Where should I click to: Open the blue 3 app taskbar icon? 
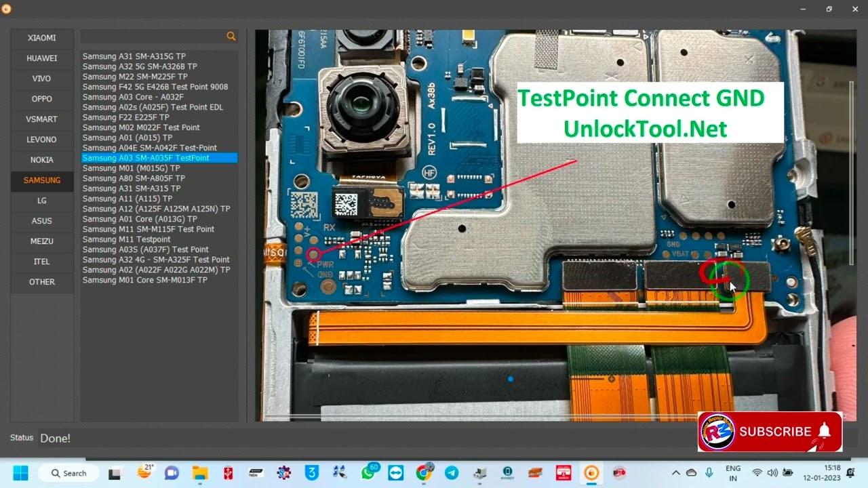(x=312, y=473)
